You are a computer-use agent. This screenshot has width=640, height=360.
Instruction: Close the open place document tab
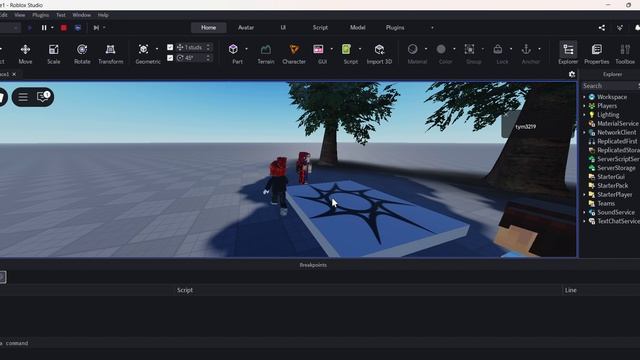(x=14, y=74)
